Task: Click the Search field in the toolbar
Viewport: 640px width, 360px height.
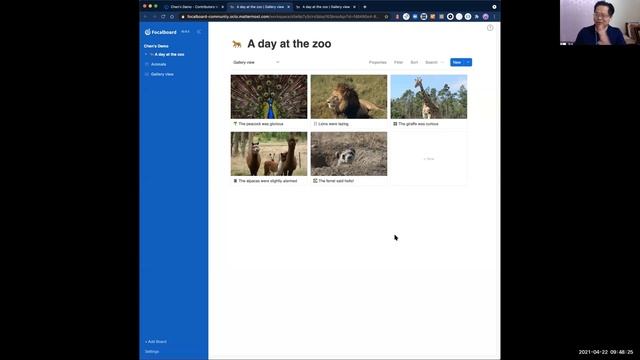Action: 431,62
